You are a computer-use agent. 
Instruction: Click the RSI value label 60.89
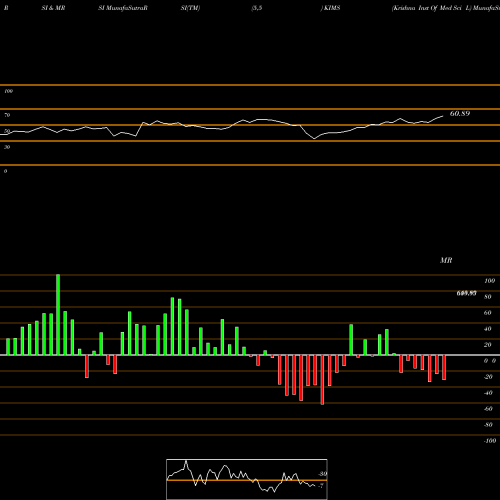coord(460,114)
